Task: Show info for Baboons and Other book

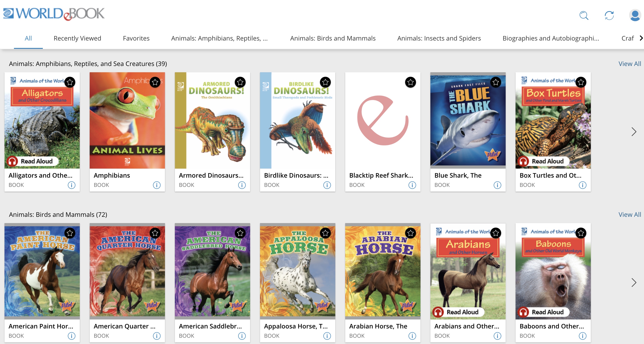Action: coord(582,336)
